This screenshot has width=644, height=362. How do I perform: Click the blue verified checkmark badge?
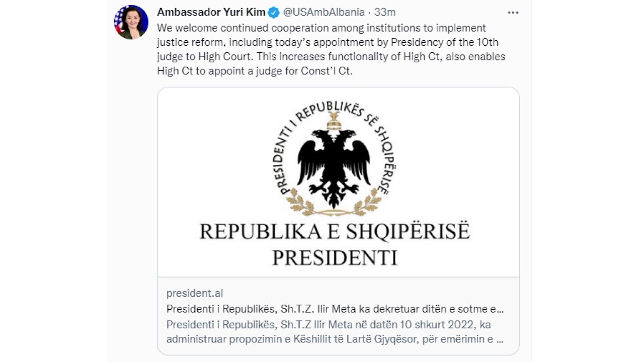point(274,13)
